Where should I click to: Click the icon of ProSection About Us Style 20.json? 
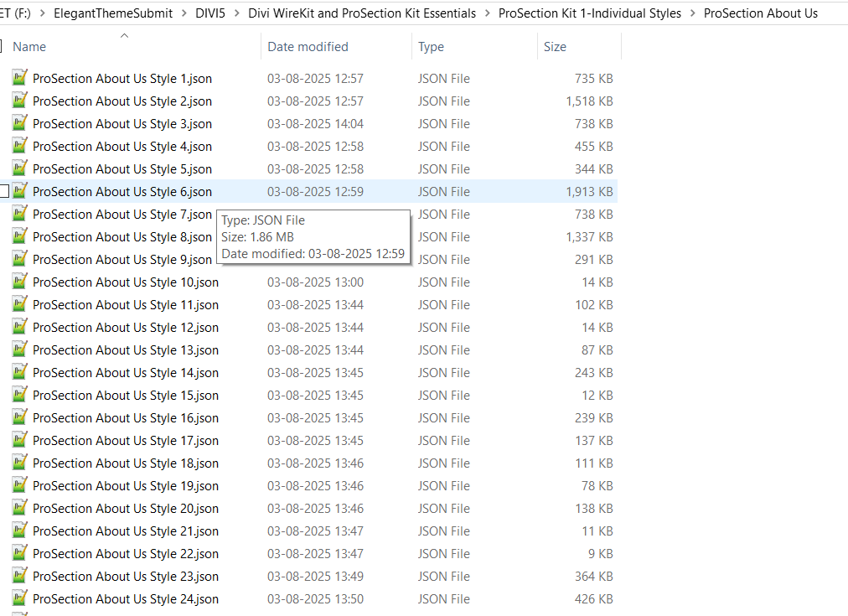coord(19,508)
